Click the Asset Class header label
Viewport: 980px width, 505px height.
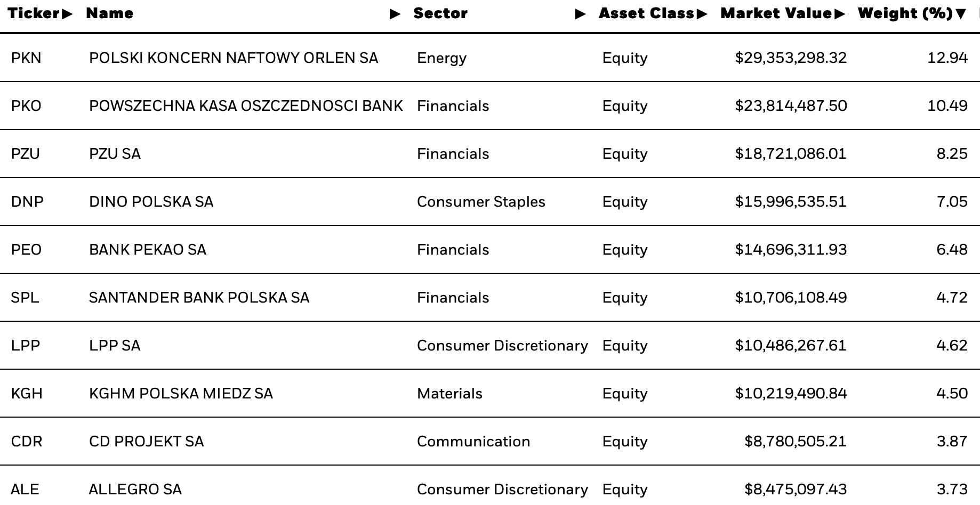pyautogui.click(x=647, y=14)
